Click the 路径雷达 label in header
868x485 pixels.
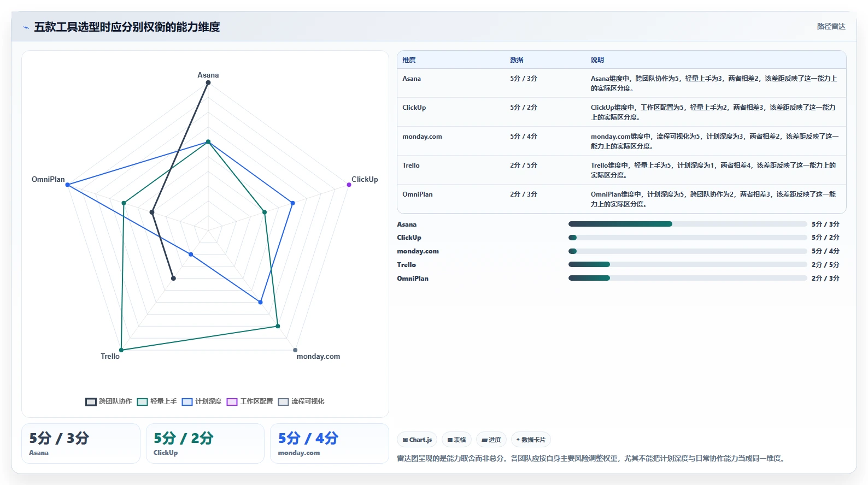(x=831, y=26)
